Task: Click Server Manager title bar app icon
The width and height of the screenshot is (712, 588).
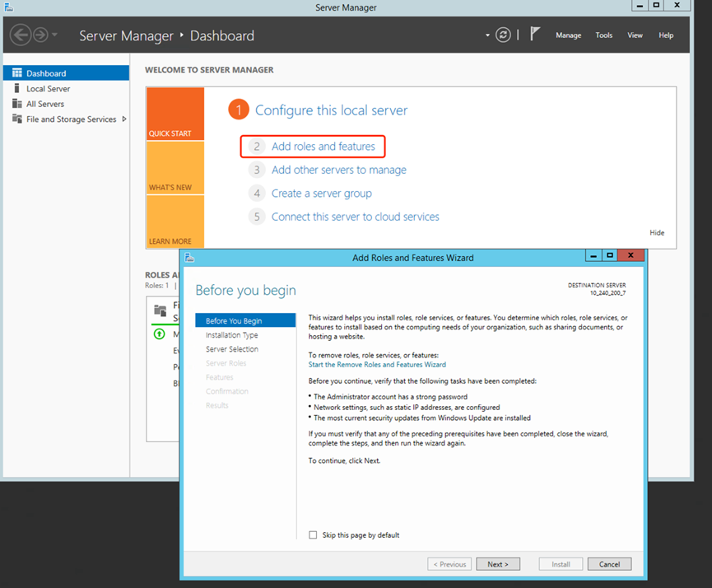Action: tap(8, 7)
